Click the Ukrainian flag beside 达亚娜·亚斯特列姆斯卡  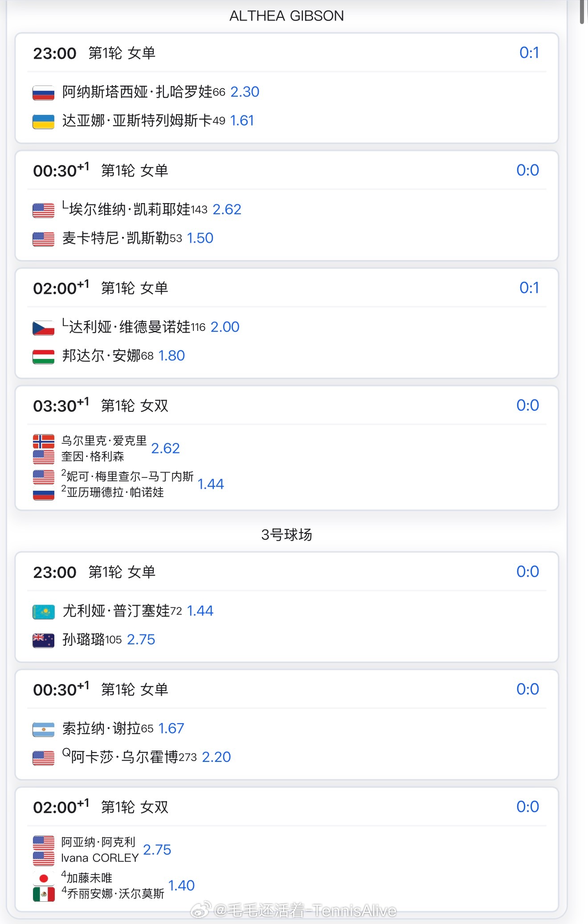click(x=43, y=121)
